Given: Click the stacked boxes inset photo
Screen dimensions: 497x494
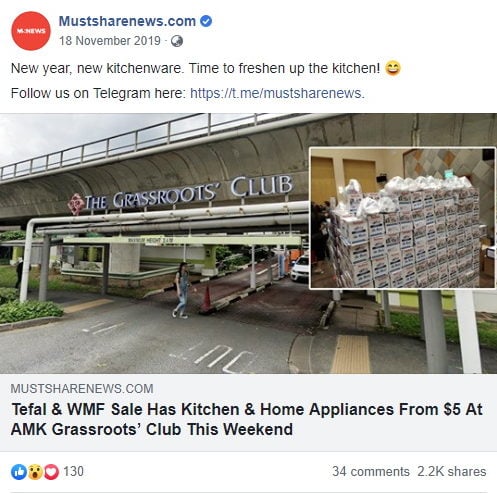Looking at the screenshot, I should point(402,218).
